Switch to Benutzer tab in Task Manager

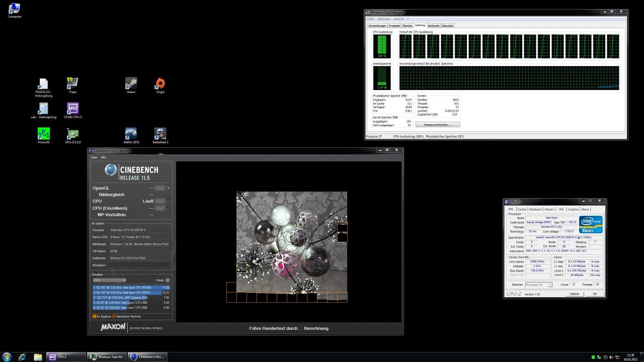point(447,26)
